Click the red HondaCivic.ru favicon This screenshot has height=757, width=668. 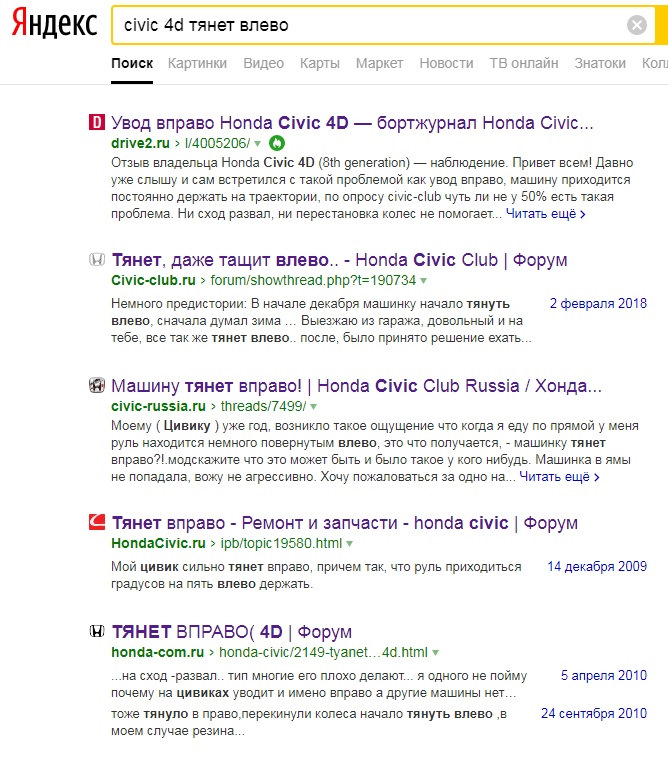point(97,522)
